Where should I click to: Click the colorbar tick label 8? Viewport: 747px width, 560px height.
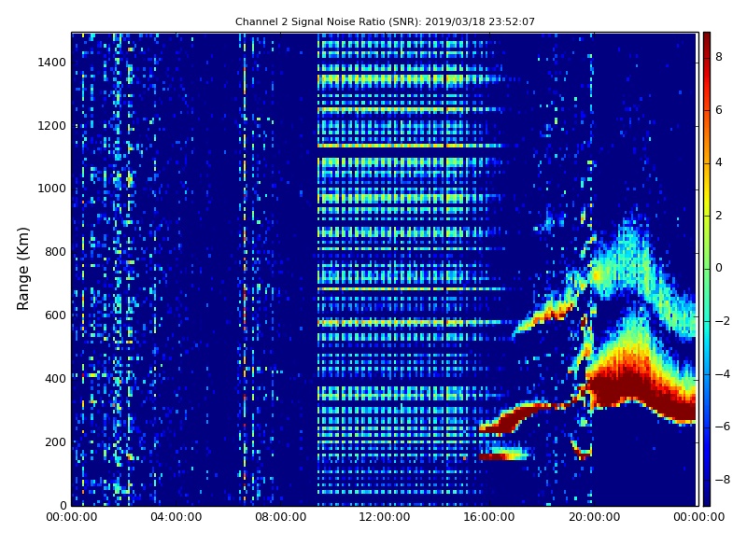point(719,57)
